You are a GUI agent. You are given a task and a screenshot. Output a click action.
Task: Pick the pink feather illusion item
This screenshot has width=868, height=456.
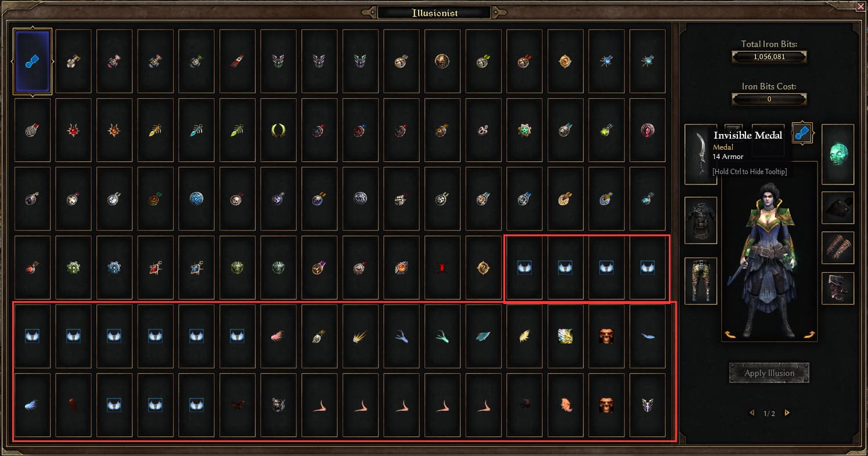point(279,336)
